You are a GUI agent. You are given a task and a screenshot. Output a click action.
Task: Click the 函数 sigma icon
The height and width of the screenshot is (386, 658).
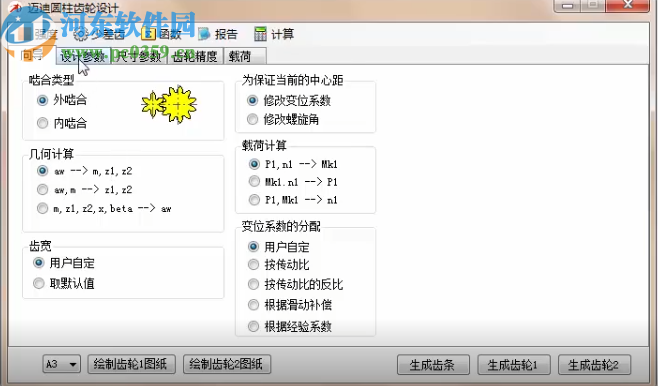point(149,34)
